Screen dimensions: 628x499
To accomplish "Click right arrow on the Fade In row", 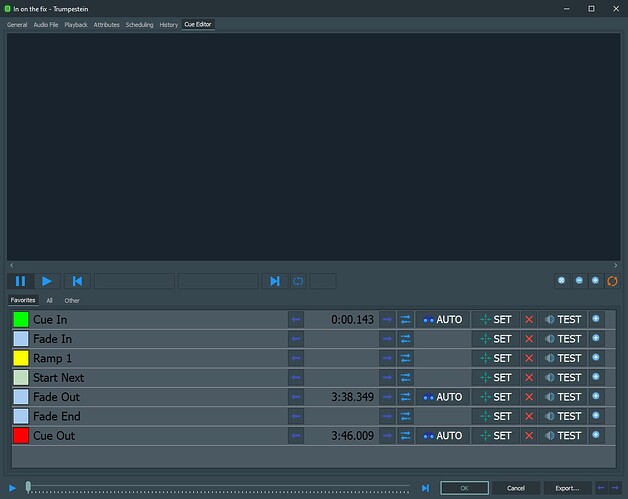I will point(387,339).
